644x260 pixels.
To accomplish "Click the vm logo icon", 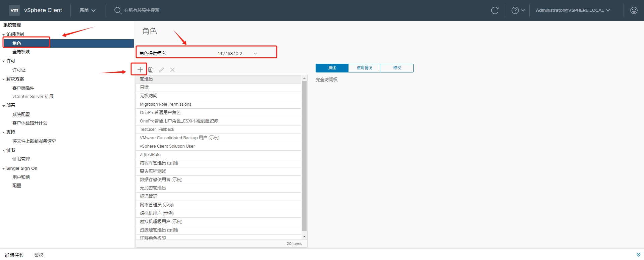I will point(14,10).
